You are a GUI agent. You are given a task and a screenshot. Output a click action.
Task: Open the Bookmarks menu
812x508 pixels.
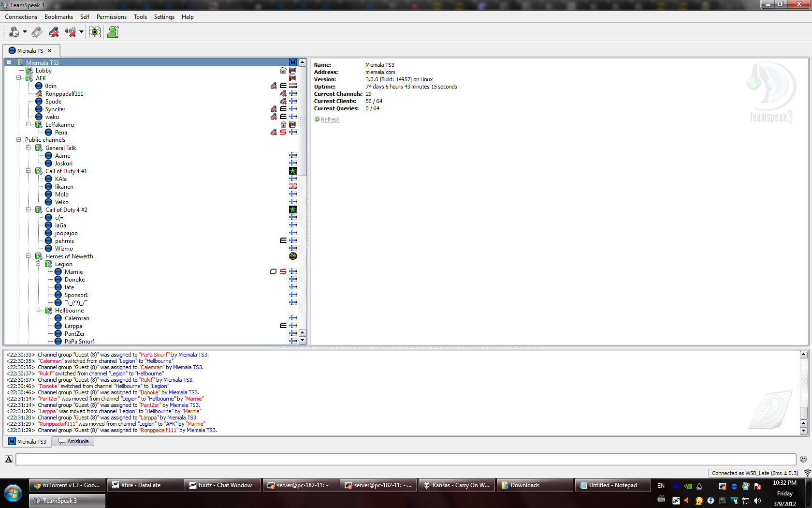[x=58, y=17]
